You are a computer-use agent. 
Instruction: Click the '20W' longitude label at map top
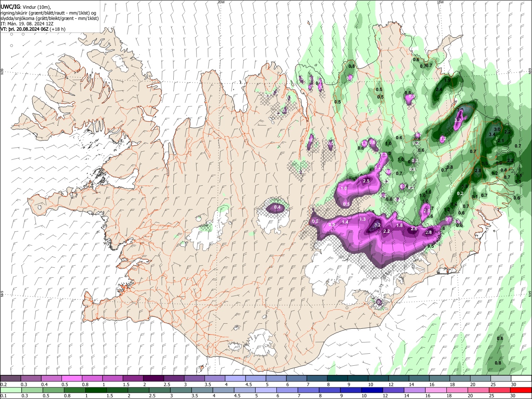pos(221,2)
